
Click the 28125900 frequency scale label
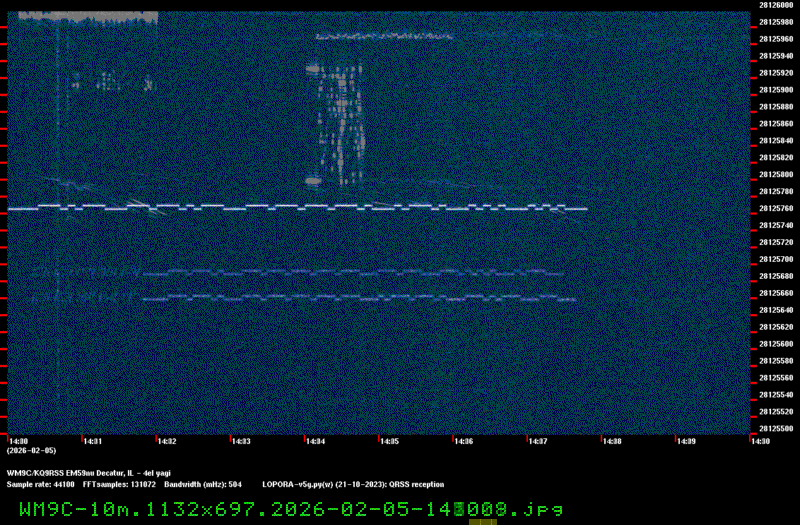click(775, 89)
